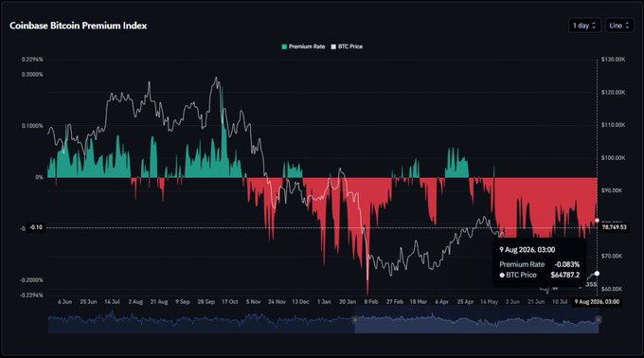Click the 5 Nov date label
644x358 pixels.
click(x=253, y=302)
